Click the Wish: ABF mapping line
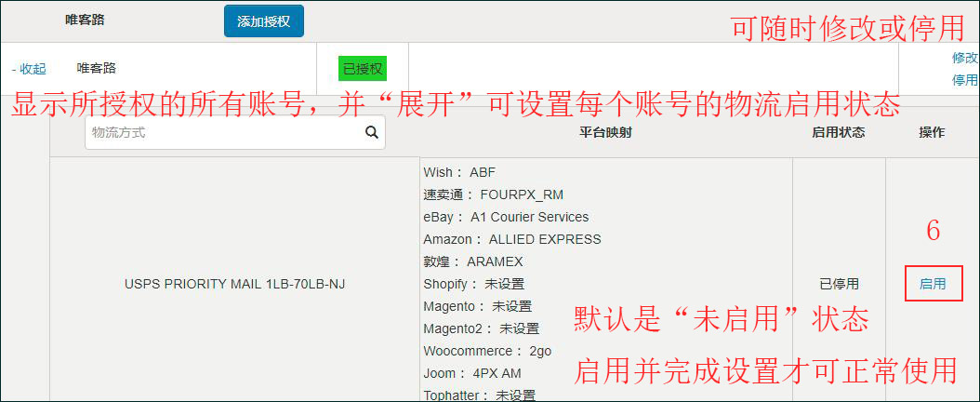This screenshot has height=402, width=980. (459, 172)
